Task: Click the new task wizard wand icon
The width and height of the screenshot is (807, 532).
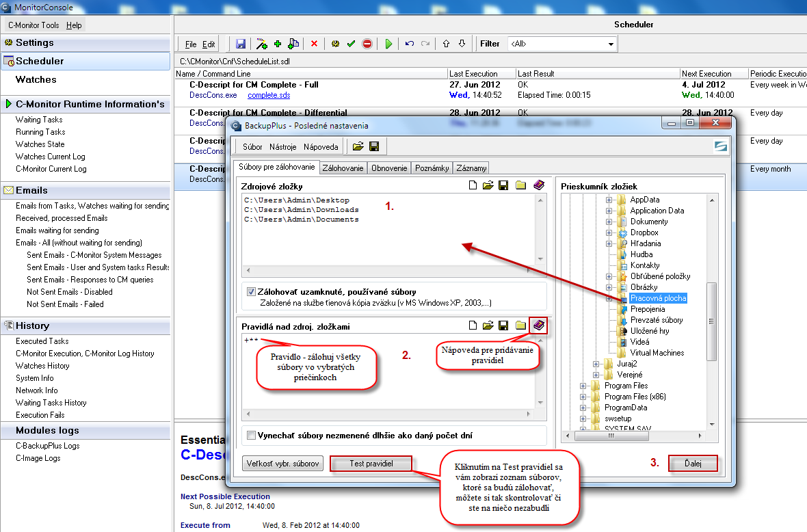Action: pyautogui.click(x=261, y=44)
